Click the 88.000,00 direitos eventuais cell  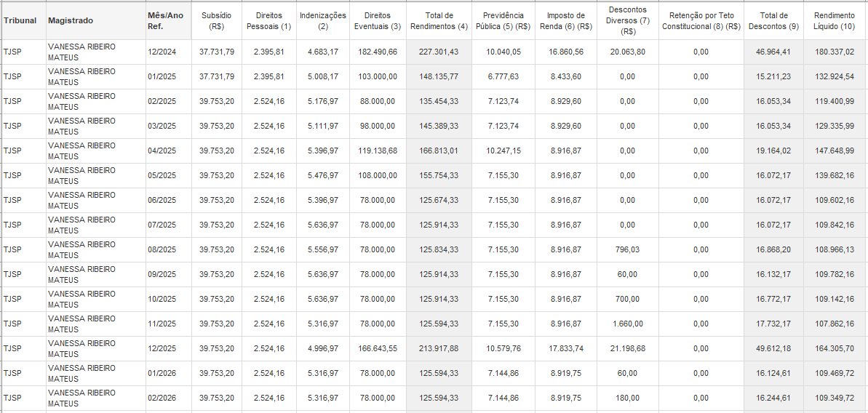coord(378,101)
